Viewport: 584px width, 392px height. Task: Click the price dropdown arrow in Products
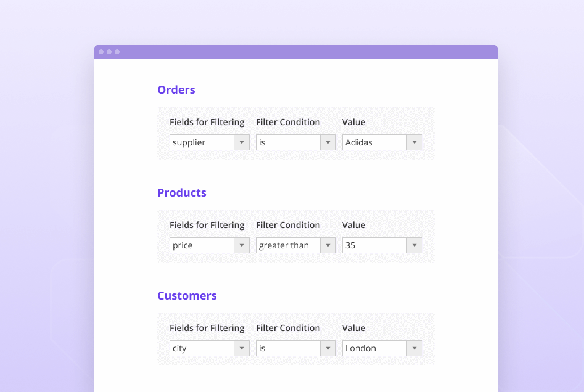pos(241,245)
